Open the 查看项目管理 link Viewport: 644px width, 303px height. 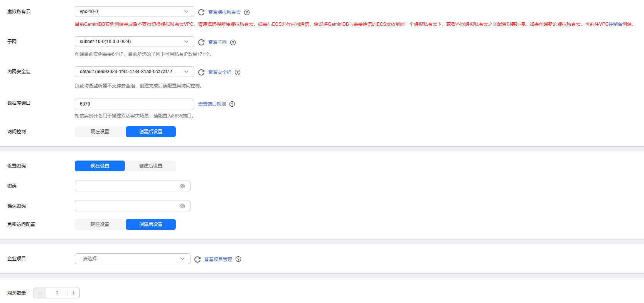click(218, 259)
